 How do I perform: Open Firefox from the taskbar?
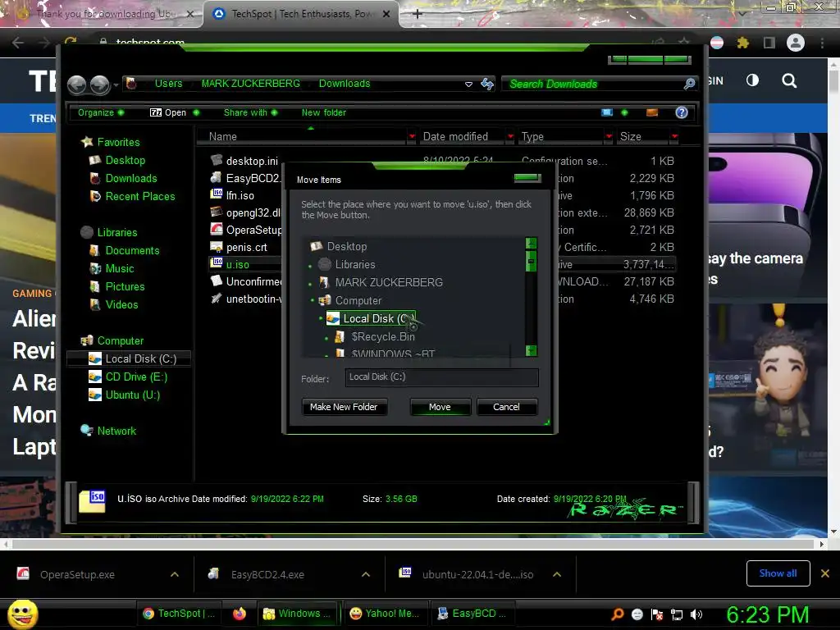pos(240,614)
